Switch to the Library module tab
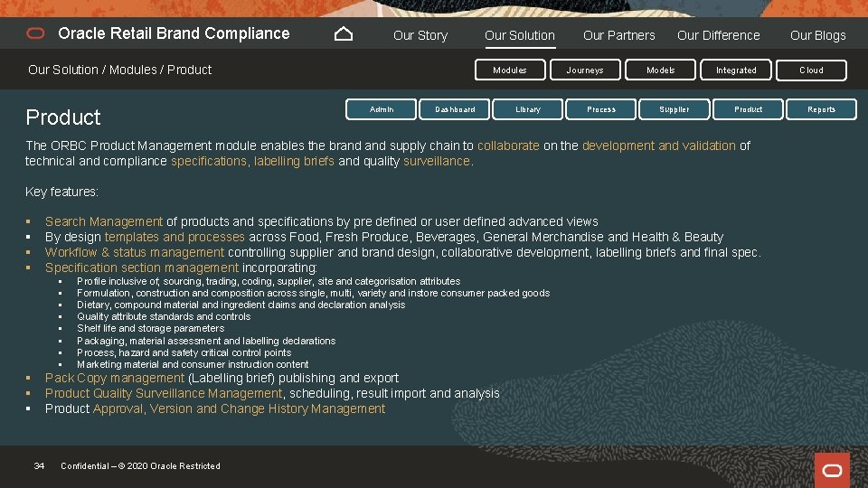868x488 pixels. pos(527,109)
